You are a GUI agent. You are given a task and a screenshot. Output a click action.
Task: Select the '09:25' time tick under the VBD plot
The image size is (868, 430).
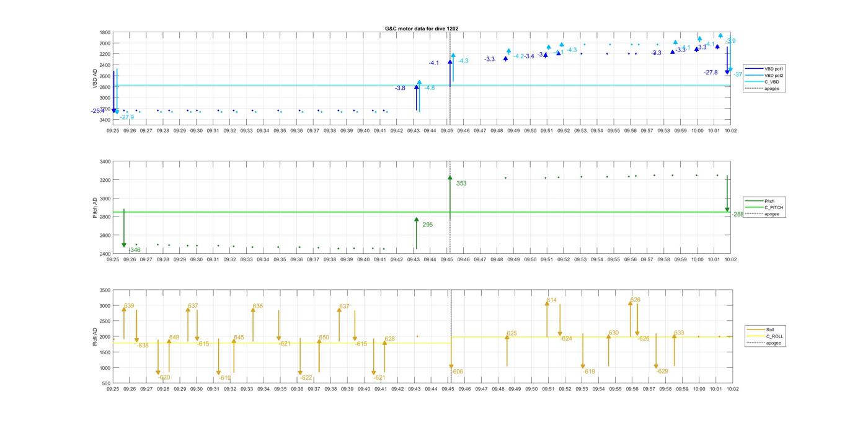(113, 131)
